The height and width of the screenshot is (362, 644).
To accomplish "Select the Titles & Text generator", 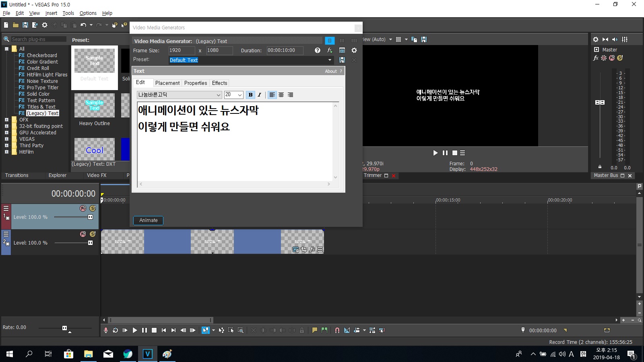I will [41, 107].
